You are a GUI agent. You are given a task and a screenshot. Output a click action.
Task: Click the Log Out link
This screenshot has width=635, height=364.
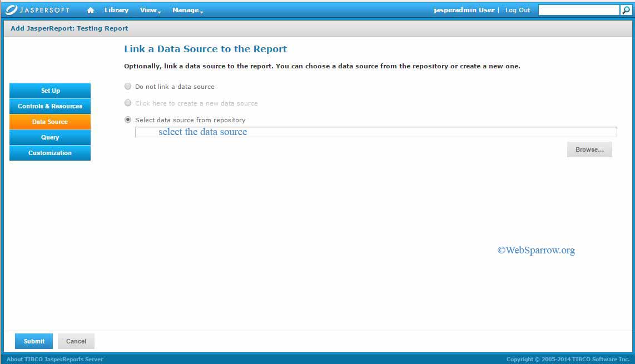point(518,10)
